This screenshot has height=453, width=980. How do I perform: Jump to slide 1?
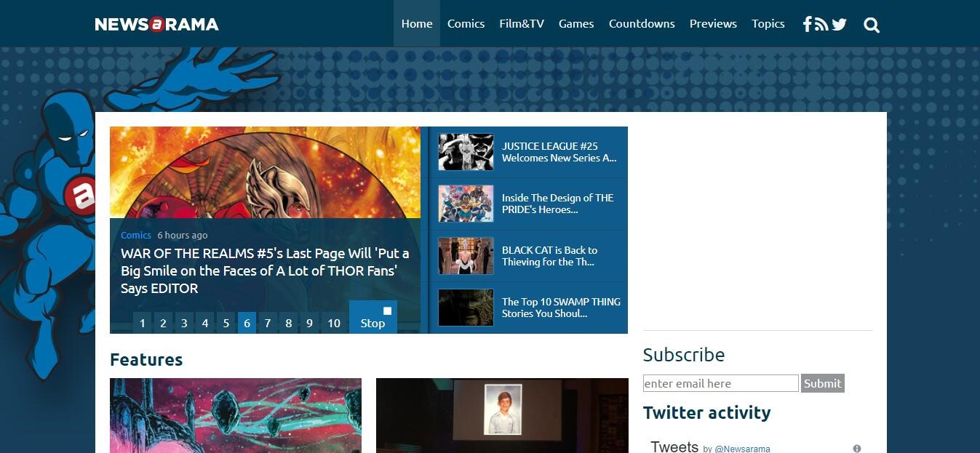tap(142, 323)
